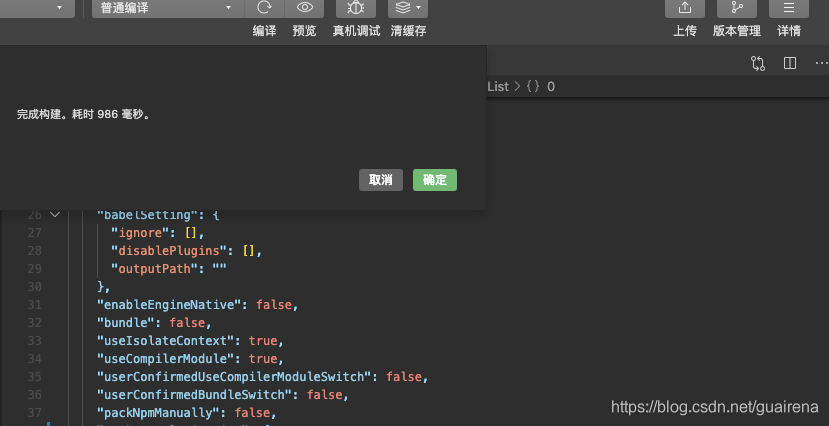Open 详情 hamburger icon

point(789,7)
